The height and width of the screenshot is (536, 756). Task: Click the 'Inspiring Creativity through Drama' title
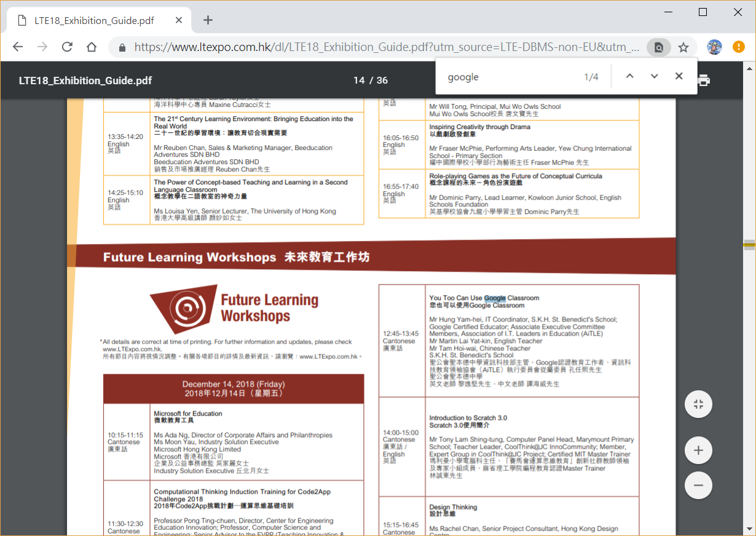[x=480, y=127]
